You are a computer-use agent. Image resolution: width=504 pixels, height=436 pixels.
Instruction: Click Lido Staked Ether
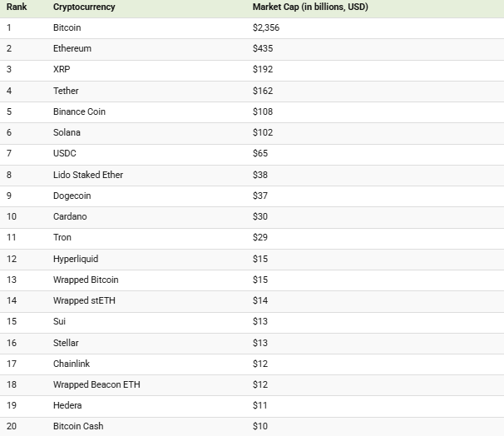point(88,175)
